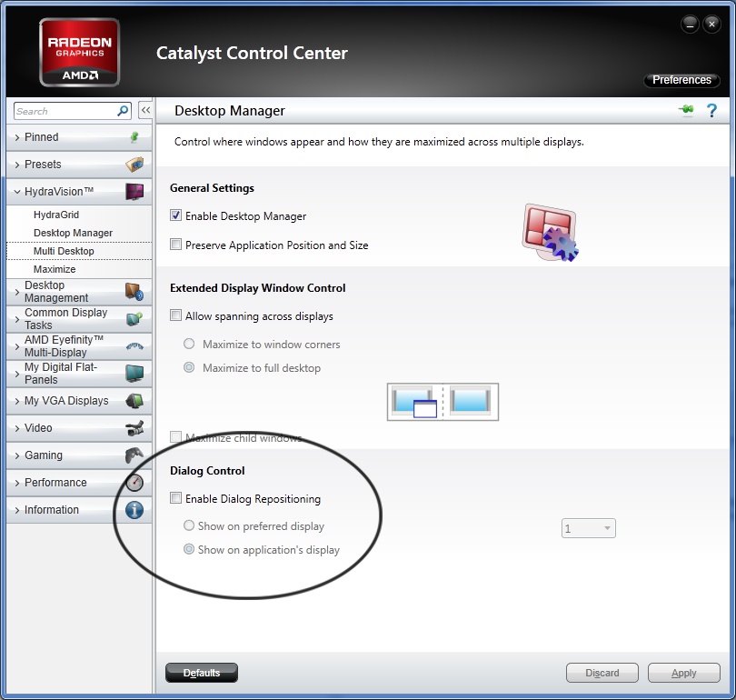Viewport: 736px width, 700px height.
Task: Collapse the sidebar with double-arrow button
Action: click(145, 110)
